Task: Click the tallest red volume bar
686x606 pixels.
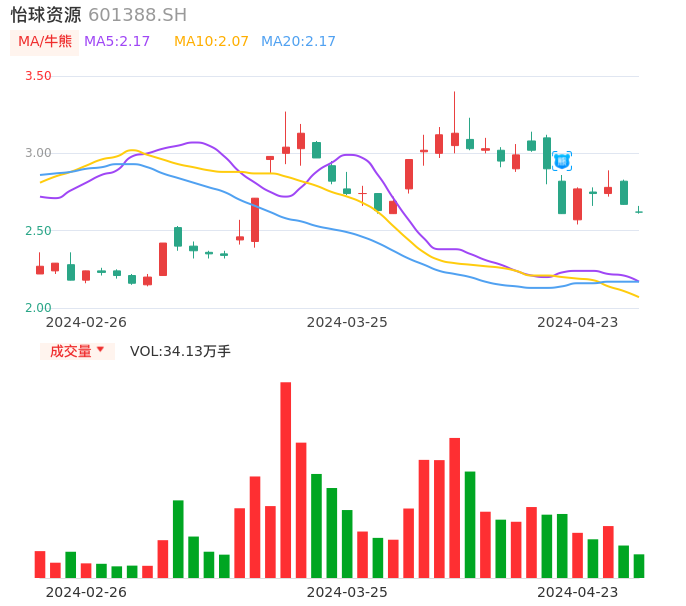Action: coord(285,480)
